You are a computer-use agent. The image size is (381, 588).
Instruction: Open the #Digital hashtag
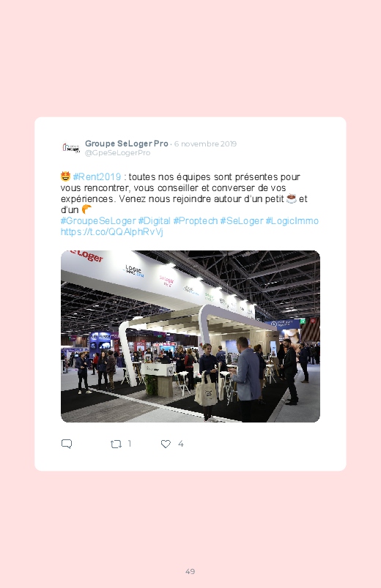pyautogui.click(x=155, y=221)
